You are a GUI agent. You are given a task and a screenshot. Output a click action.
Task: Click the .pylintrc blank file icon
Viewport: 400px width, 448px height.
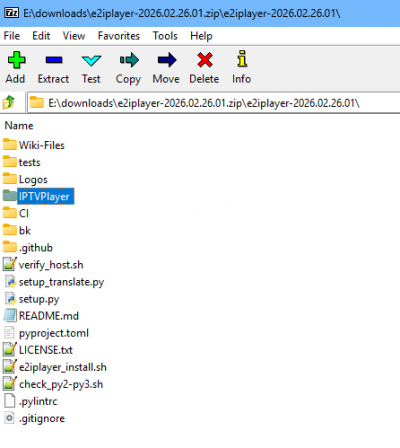[9, 401]
